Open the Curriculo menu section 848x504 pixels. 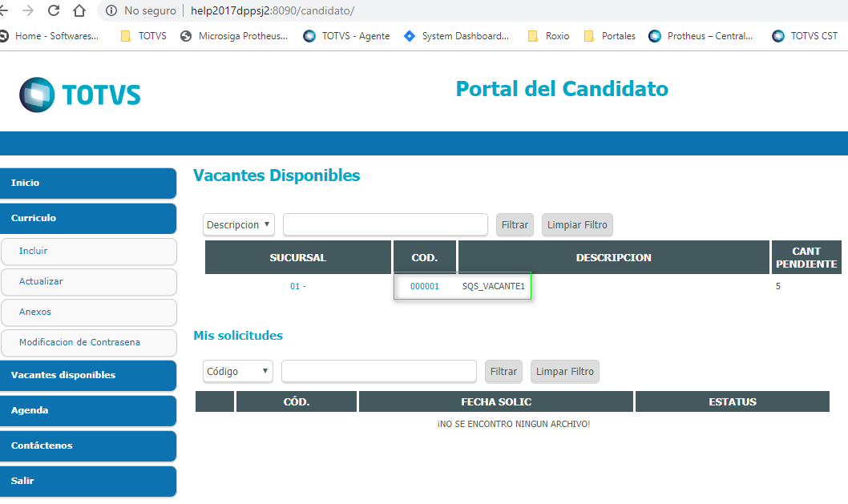pos(88,218)
